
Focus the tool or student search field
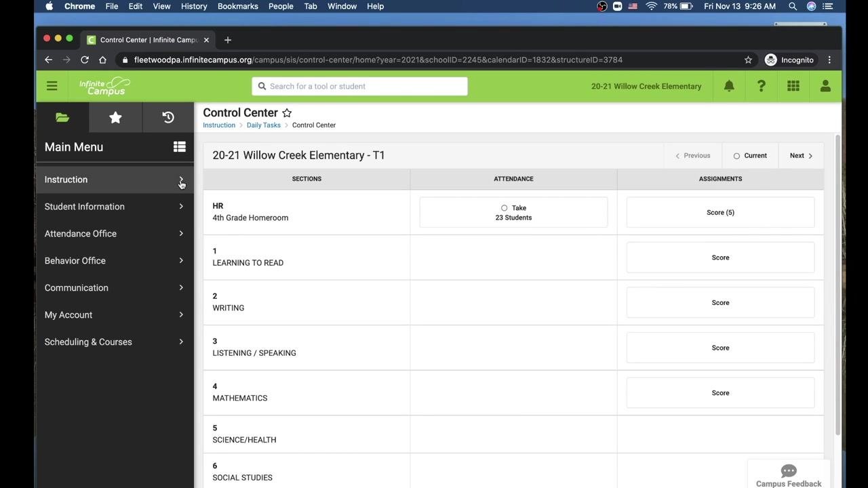click(359, 86)
